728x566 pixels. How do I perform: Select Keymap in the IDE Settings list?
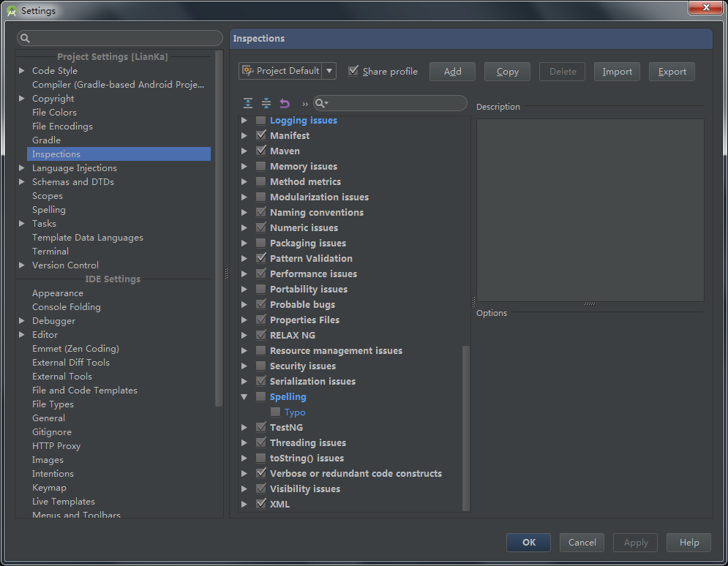49,488
